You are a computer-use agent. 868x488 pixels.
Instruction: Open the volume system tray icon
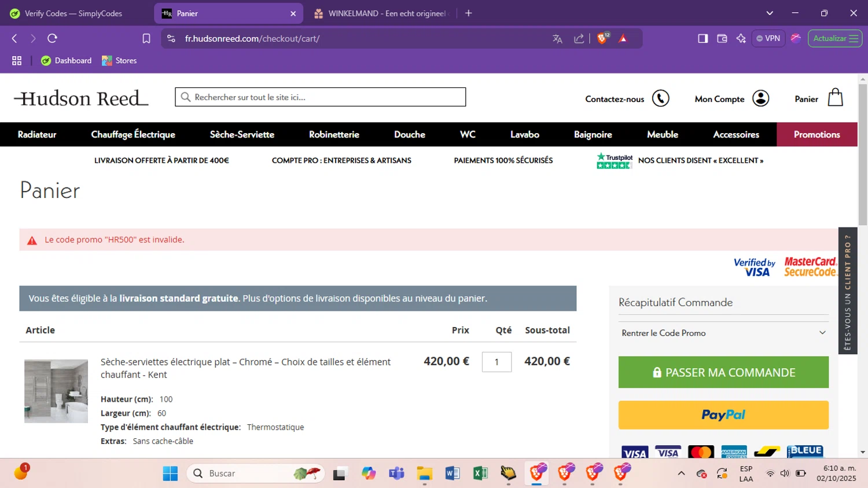(x=785, y=474)
